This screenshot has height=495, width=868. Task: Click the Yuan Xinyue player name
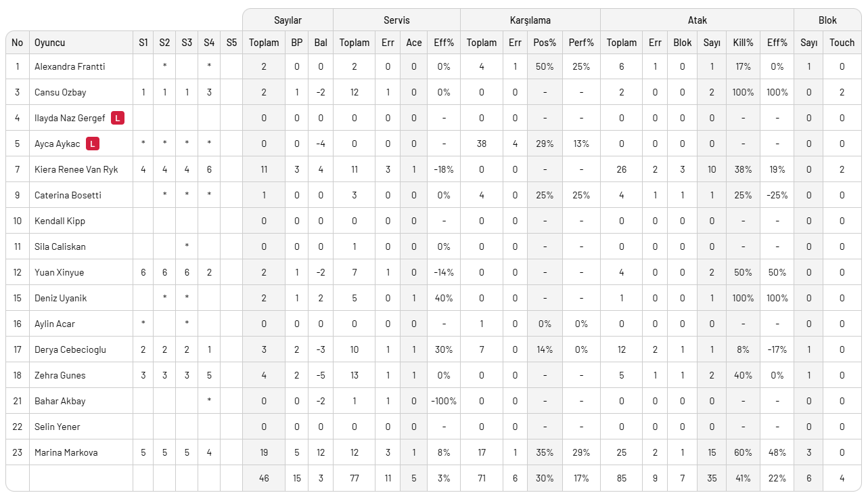[x=60, y=273]
